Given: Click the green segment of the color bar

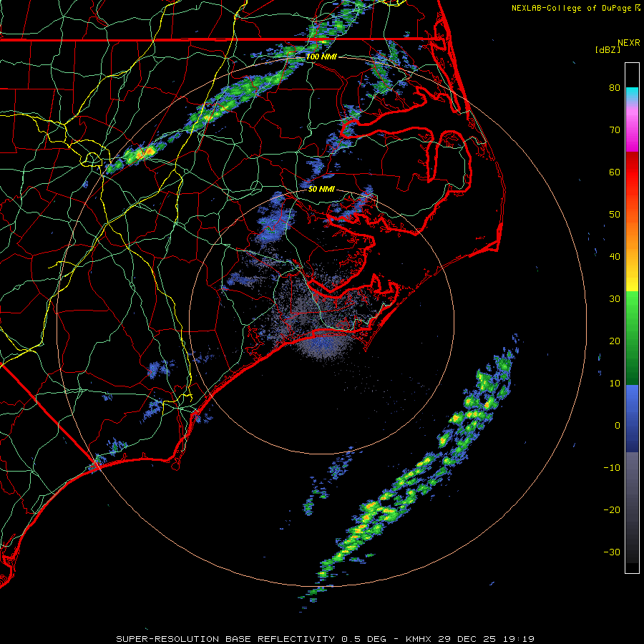Looking at the screenshot, I should [632, 338].
